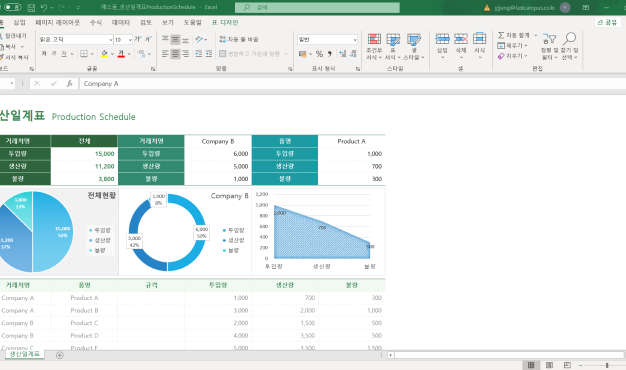Click the increase indent icon

(x=208, y=53)
